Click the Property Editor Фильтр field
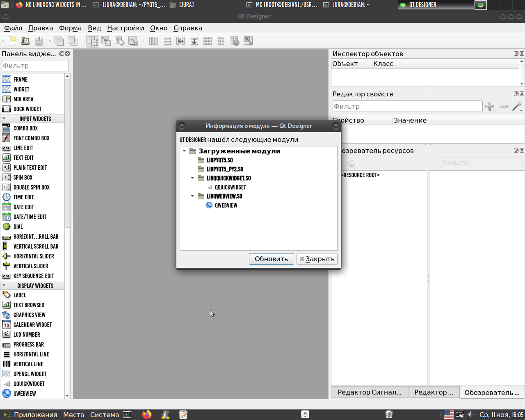This screenshot has height=420, width=525. click(407, 106)
